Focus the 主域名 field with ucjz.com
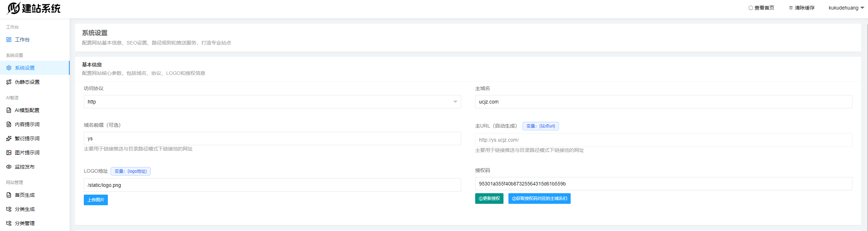Viewport: 868px width, 231px height. click(664, 102)
